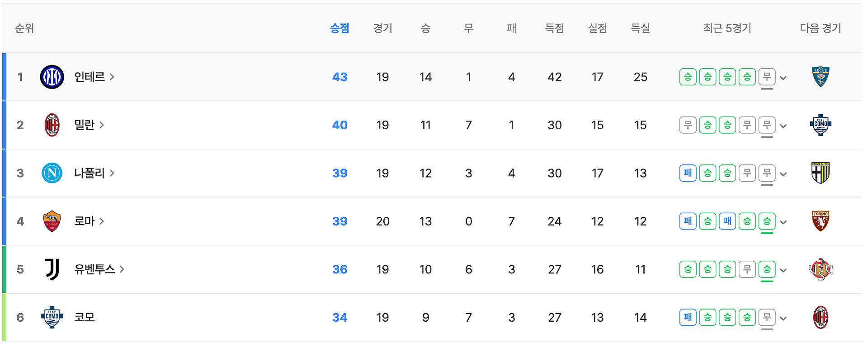Click the Juventus club logo
The image size is (868, 347).
click(52, 269)
